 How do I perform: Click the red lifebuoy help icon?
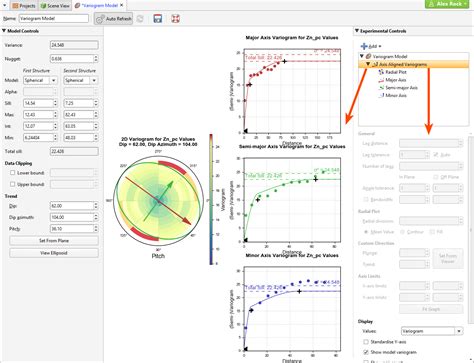coord(175,19)
